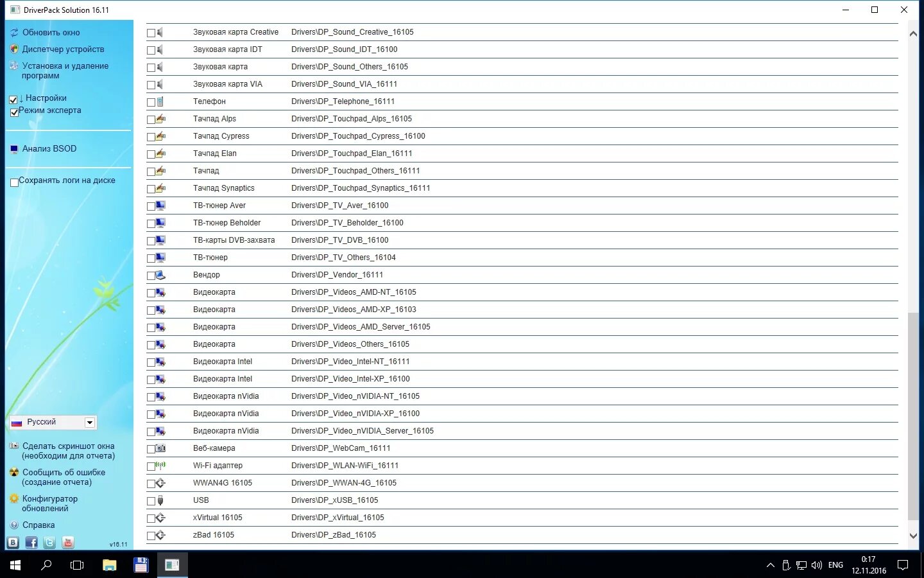
Task: Click the phone icon in Telephone row
Action: [x=160, y=101]
